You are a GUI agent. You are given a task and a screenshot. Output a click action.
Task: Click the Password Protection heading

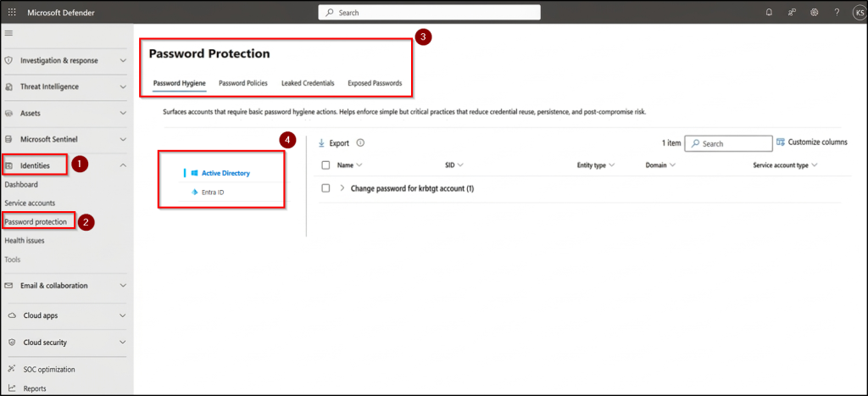point(209,53)
